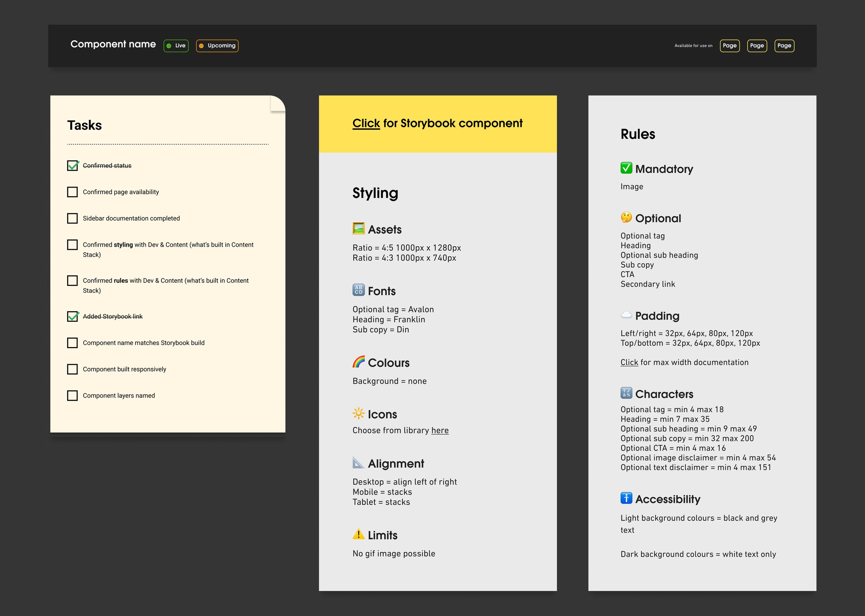Viewport: 865px width, 616px height.
Task: Select the Alignment ruler icon
Action: pyautogui.click(x=358, y=463)
